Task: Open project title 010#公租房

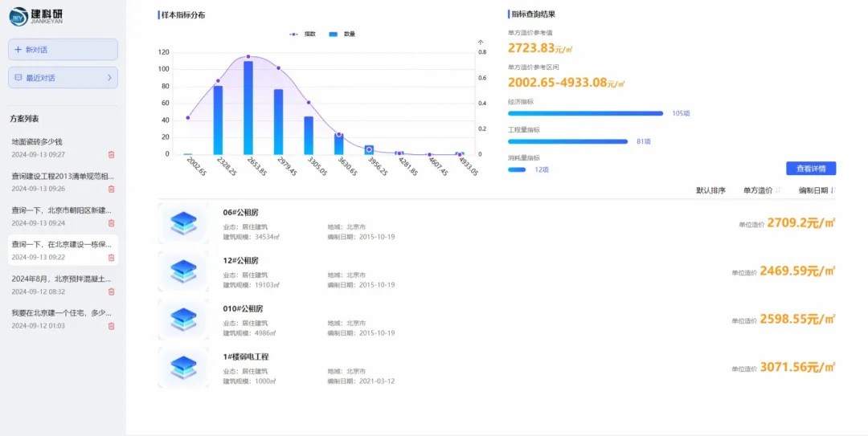Action: 243,309
